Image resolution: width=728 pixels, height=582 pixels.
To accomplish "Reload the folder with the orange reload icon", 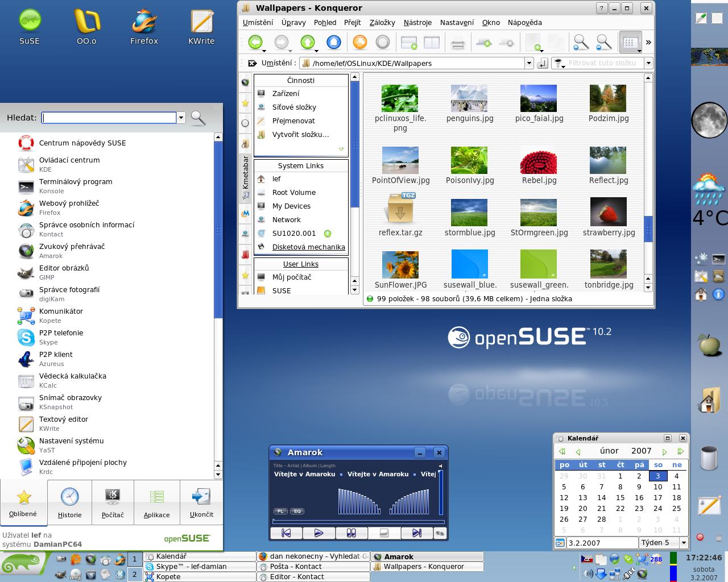I will (360, 42).
